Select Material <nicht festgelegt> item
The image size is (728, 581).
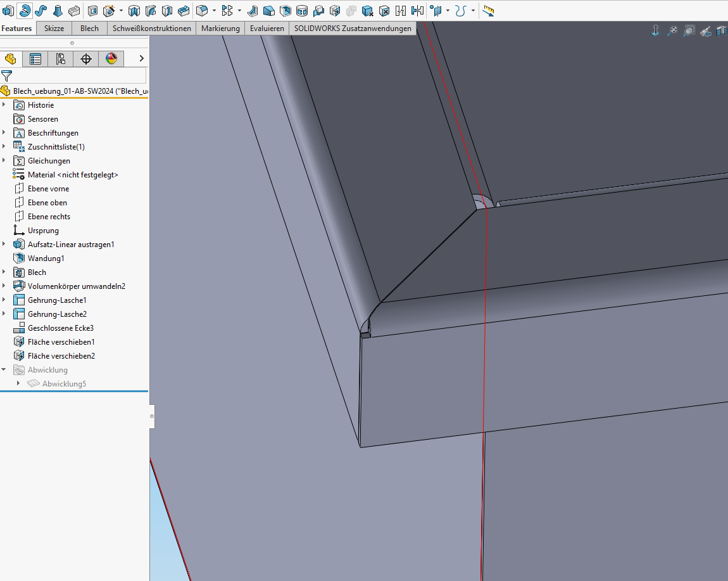tap(73, 175)
